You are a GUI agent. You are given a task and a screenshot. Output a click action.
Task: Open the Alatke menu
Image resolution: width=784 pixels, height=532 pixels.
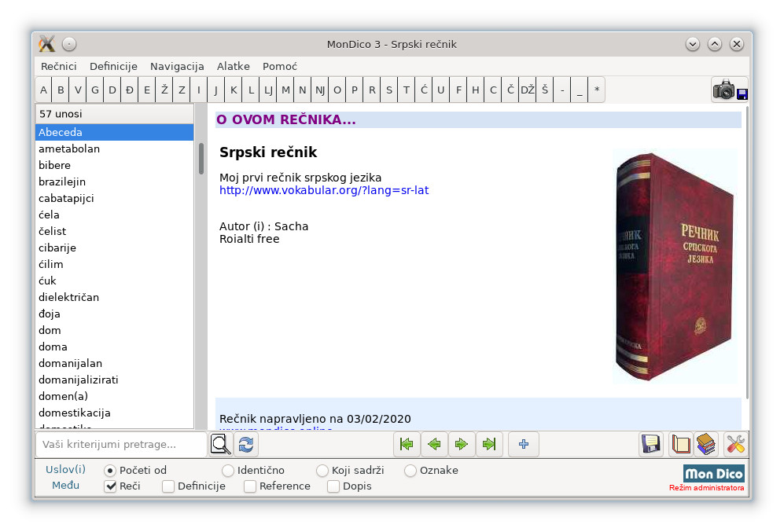(233, 67)
